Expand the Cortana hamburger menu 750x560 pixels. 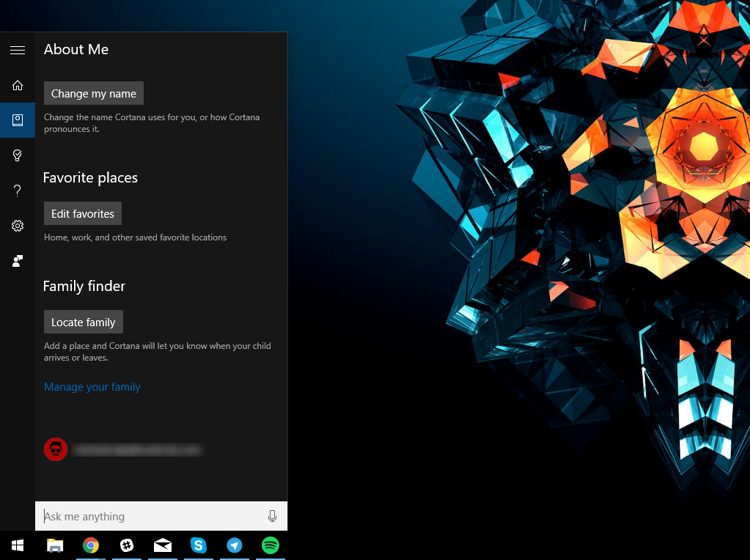(18, 51)
